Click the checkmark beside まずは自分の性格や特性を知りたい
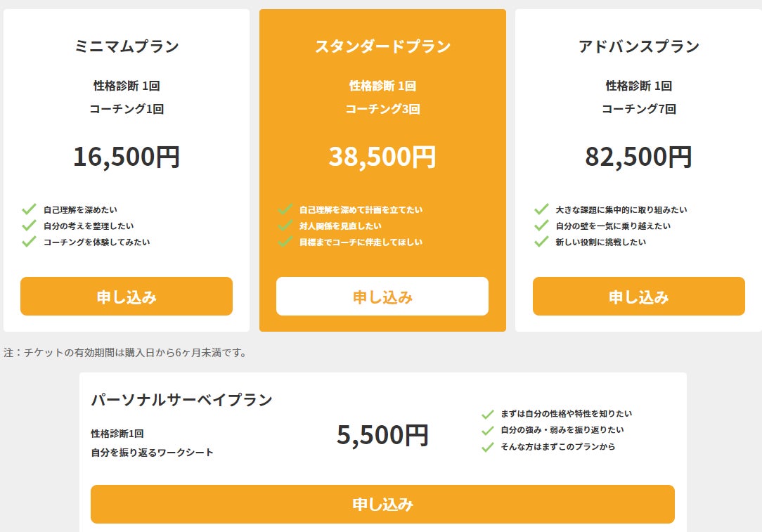The height and width of the screenshot is (532, 762). tap(487, 414)
